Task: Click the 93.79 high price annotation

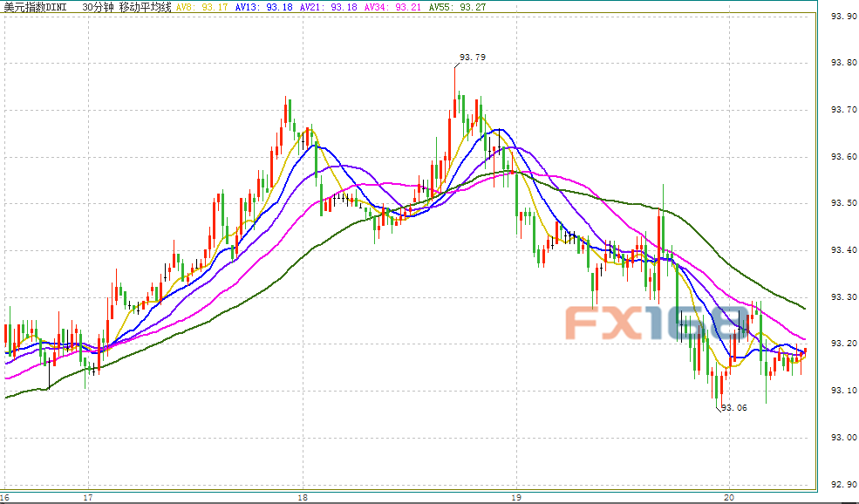Action: [x=472, y=57]
